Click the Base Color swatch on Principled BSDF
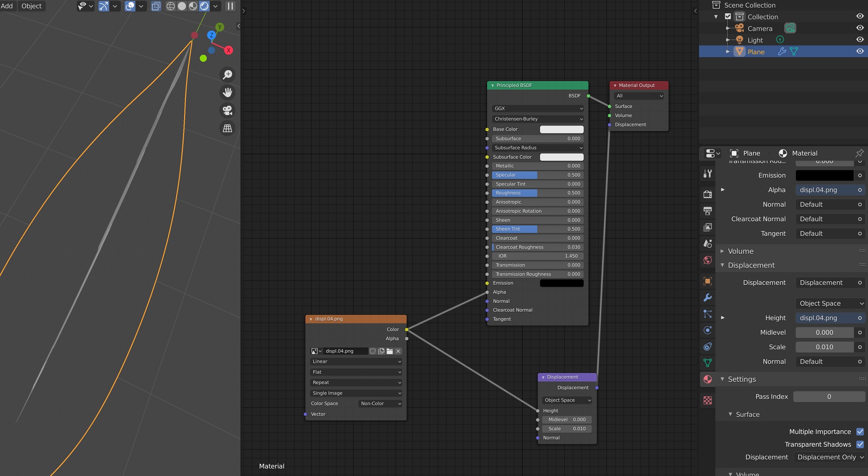Screen dimensions: 868x476 click(562, 129)
